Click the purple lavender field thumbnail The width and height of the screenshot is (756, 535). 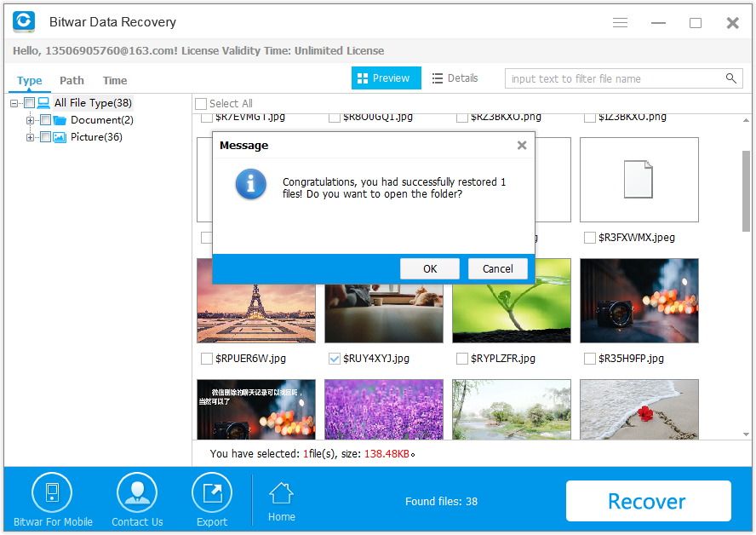coord(384,409)
